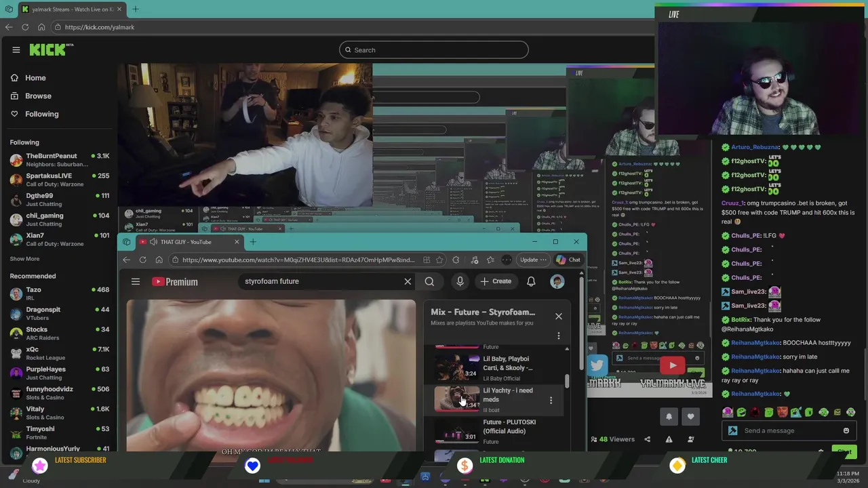Expand Show more under Following
This screenshot has height=488, width=868.
24,259
